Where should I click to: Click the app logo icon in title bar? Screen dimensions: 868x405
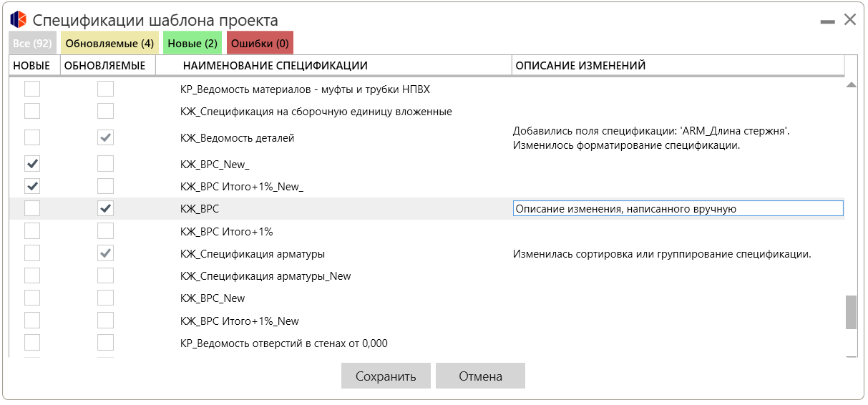coord(18,20)
